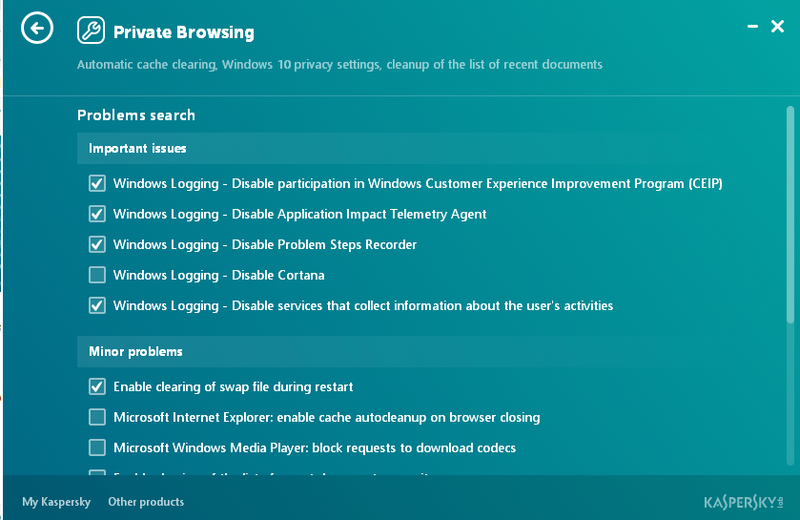Open the My Kaspersky link

[56, 502]
